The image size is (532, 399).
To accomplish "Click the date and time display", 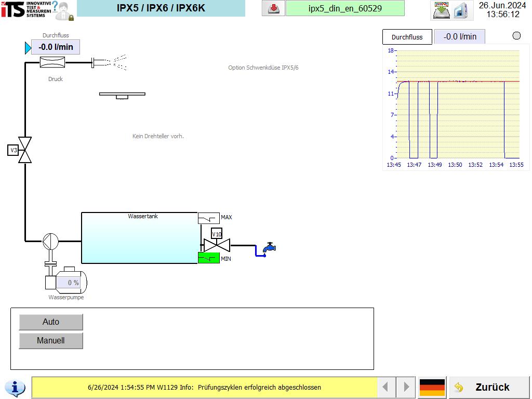I will tap(502, 10).
